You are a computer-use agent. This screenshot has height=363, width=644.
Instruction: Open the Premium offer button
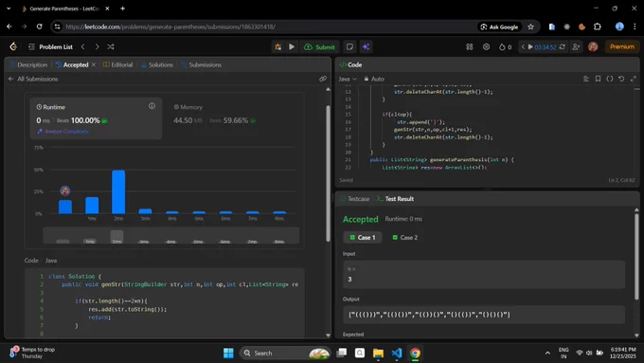[x=622, y=46]
